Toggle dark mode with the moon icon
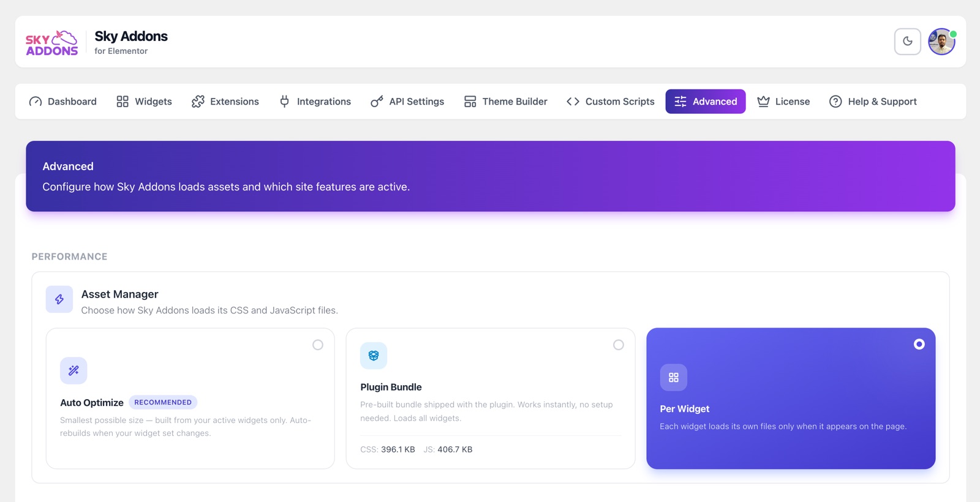980x502 pixels. point(907,42)
